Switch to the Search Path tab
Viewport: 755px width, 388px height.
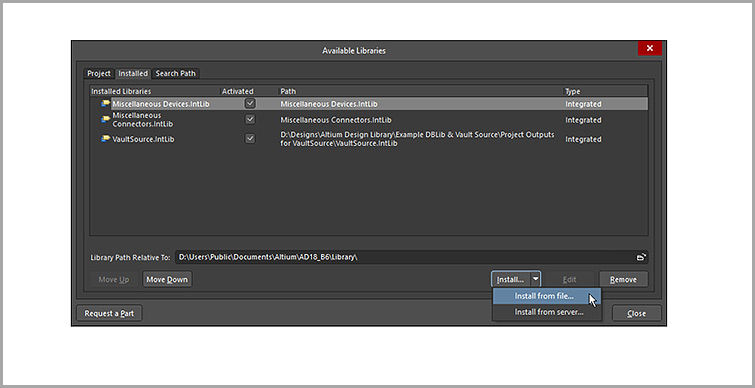[175, 74]
